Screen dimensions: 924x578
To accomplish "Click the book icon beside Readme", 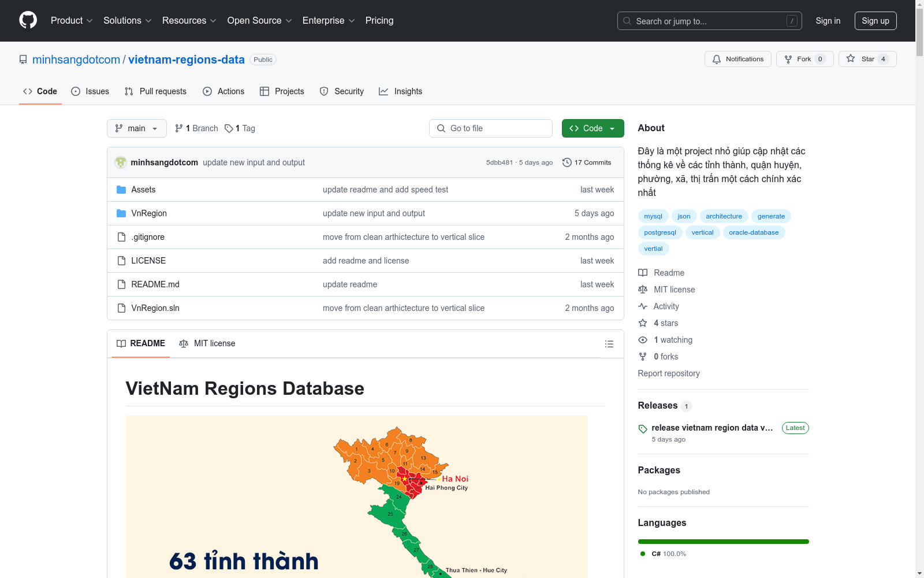I will click(643, 273).
